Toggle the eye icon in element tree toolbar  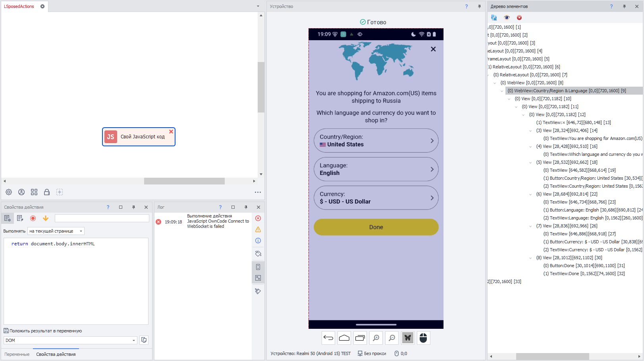(507, 17)
